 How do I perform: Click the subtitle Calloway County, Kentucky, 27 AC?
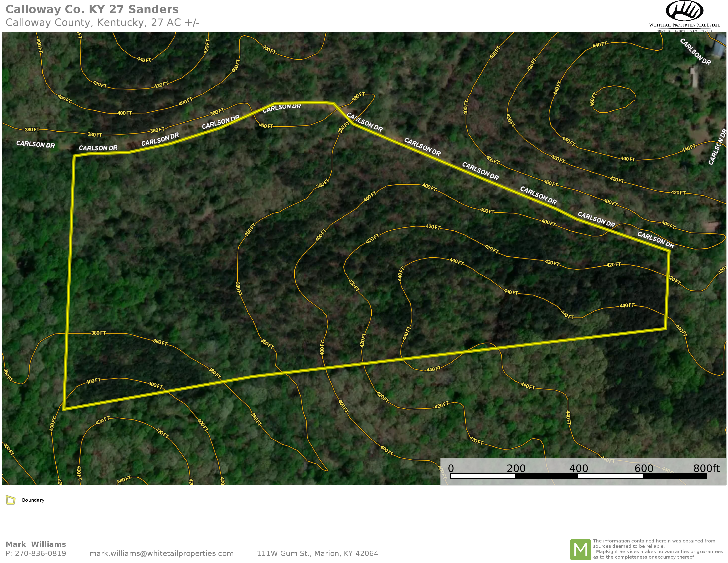[x=102, y=23]
